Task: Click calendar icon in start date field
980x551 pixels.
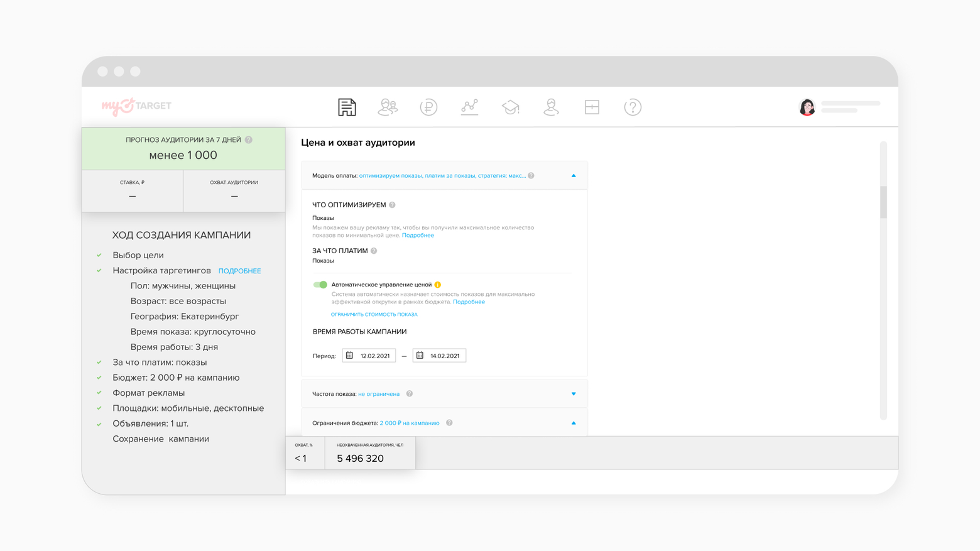Action: coord(350,356)
